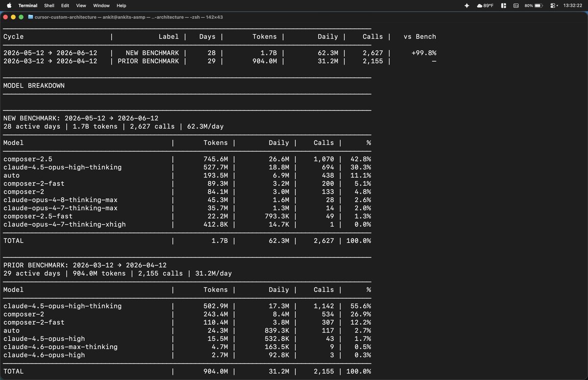The width and height of the screenshot is (588, 380).
Task: Click claude-4.5-opus-high model name
Action: click(x=44, y=339)
